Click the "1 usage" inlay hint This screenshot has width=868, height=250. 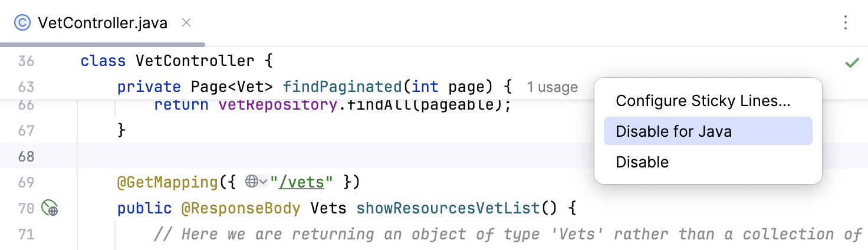point(552,88)
